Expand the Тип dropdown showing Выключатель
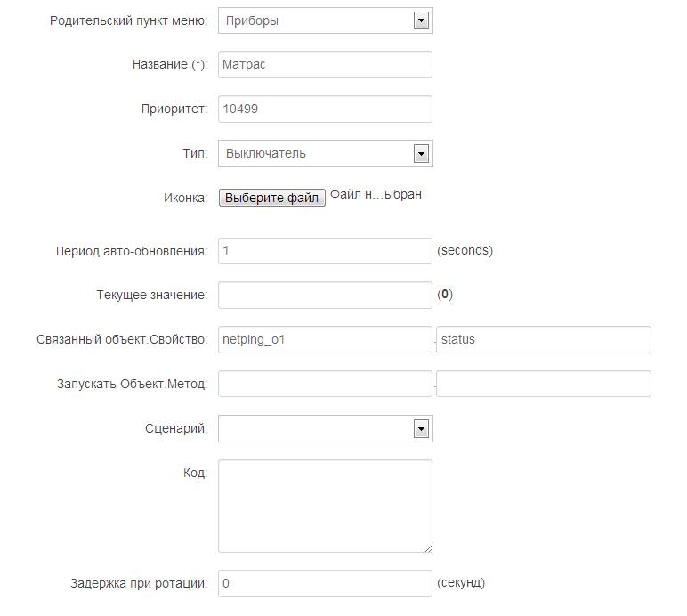687x616 pixels. click(325, 153)
